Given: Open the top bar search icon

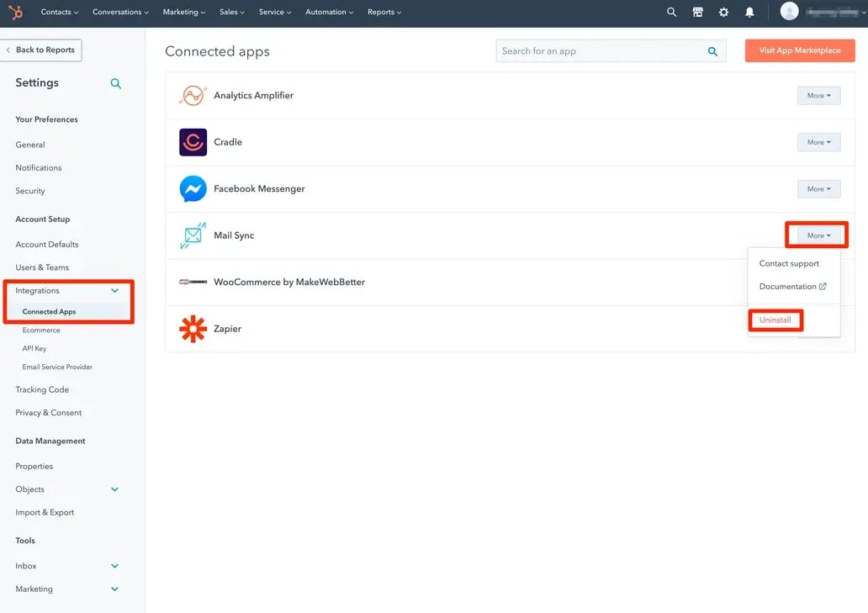Looking at the screenshot, I should tap(671, 13).
